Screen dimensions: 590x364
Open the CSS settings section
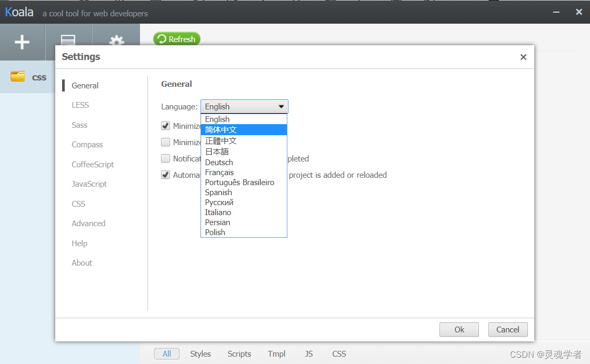point(78,204)
